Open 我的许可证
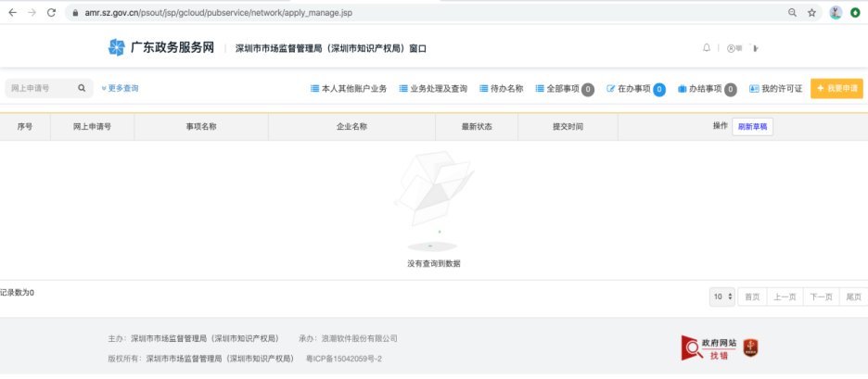The width and height of the screenshot is (868, 379). pyautogui.click(x=775, y=89)
